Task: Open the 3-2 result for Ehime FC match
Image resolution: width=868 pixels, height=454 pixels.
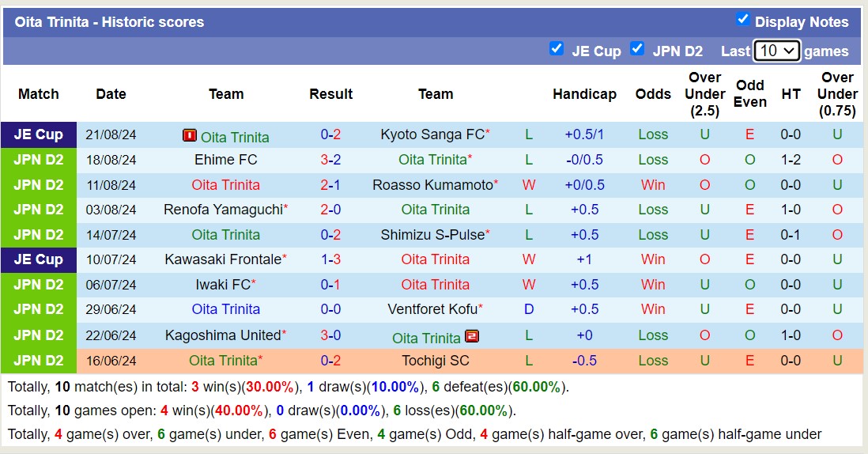Action: (330, 160)
